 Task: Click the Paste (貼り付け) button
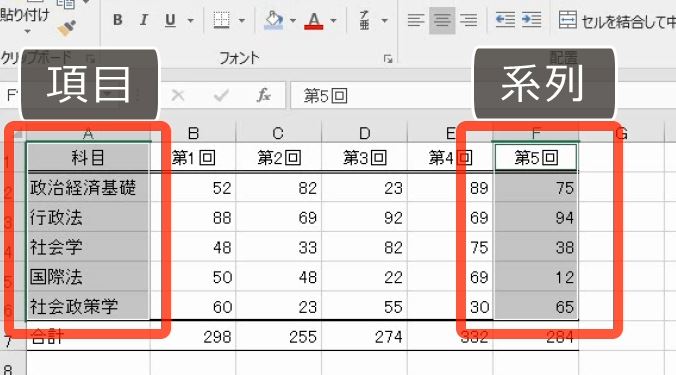tap(25, 15)
